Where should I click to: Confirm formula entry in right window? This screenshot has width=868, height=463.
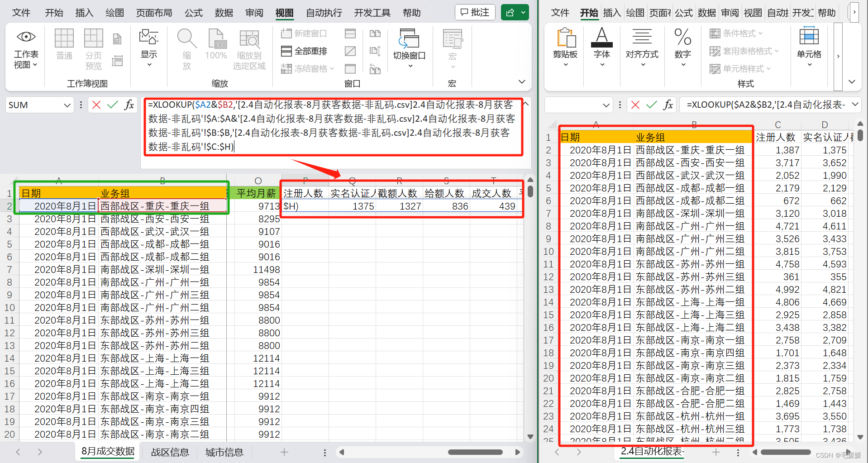652,105
